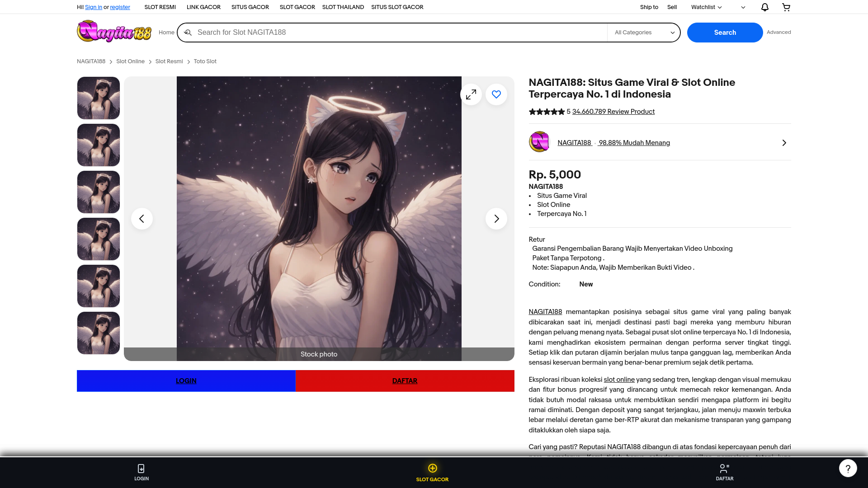Open the 34.660.789 Review Product link
Viewport: 868px width, 488px height.
[x=613, y=112]
